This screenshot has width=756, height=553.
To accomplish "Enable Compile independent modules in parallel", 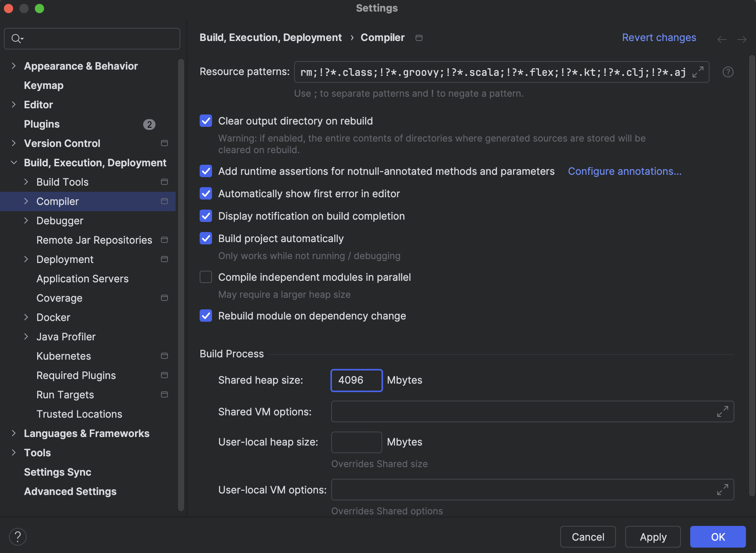I will coord(206,277).
